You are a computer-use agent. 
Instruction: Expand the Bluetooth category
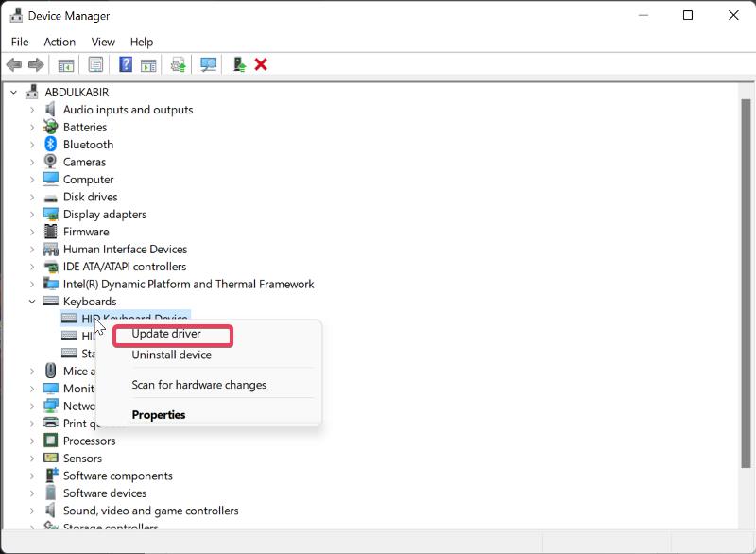(32, 144)
